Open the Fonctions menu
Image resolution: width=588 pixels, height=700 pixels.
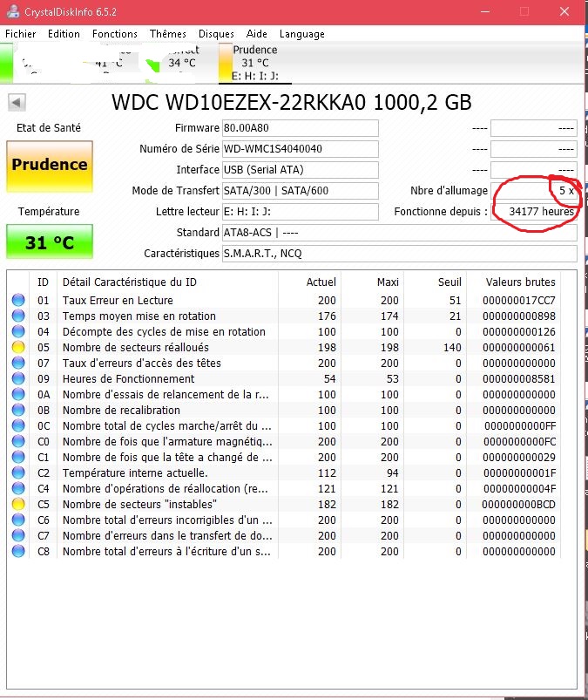tap(115, 34)
